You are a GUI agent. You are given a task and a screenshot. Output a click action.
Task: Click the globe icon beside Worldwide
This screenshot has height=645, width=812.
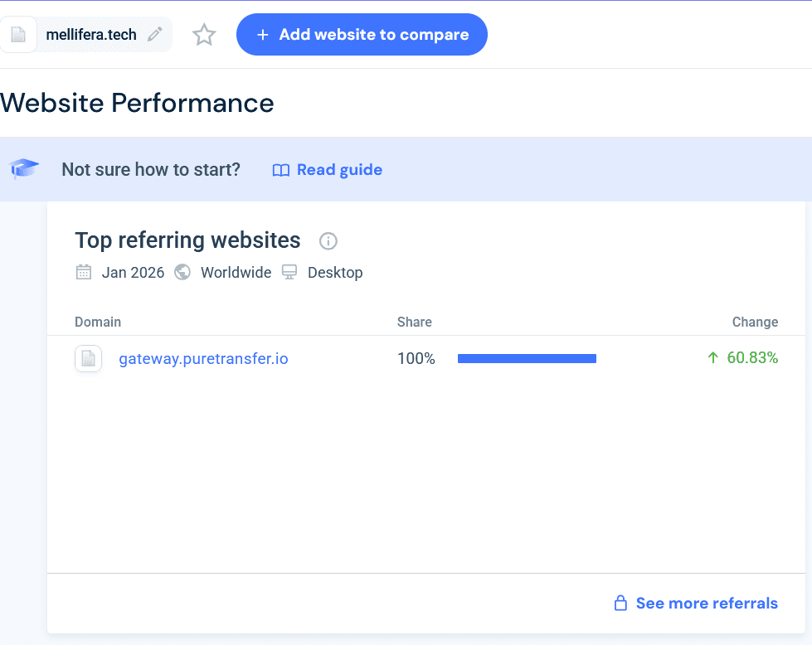(182, 272)
